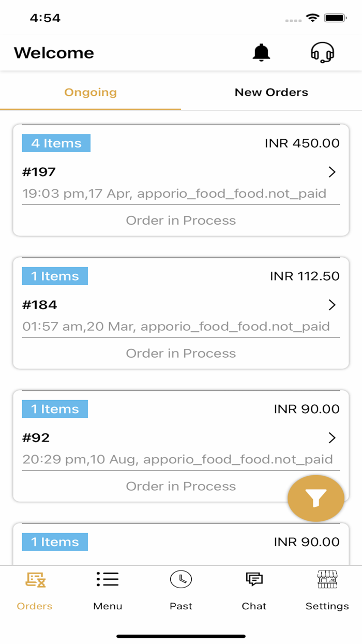Tap the customer support headset icon
The image size is (362, 644).
point(322,52)
